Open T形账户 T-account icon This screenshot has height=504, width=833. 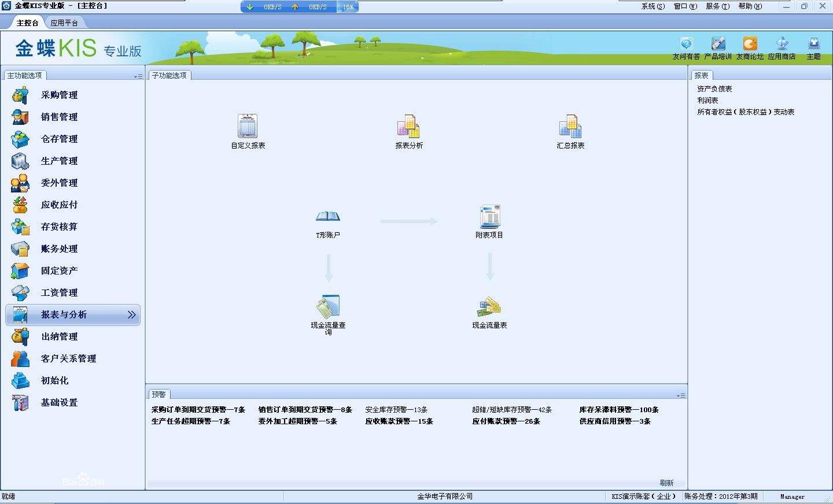pos(328,217)
